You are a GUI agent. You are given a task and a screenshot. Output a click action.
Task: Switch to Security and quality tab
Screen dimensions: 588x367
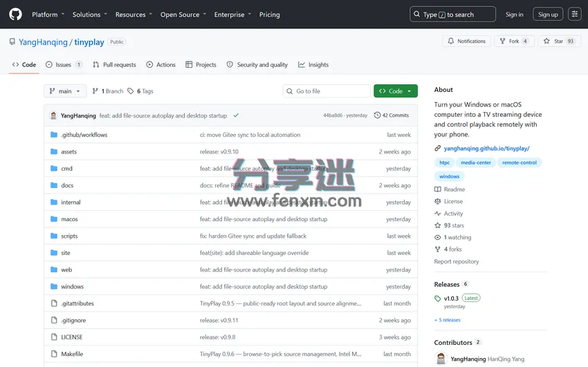click(x=257, y=64)
